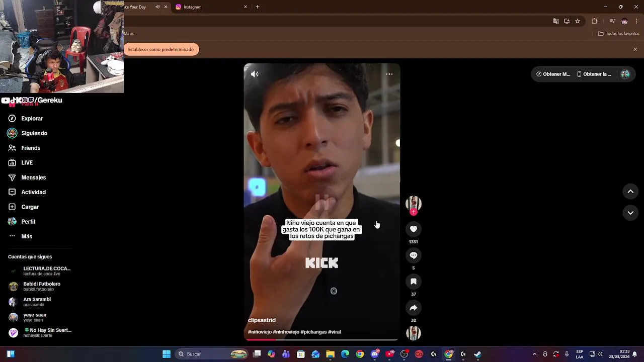644x362 pixels.
Task: Open the media controls icon
Action: point(612,21)
